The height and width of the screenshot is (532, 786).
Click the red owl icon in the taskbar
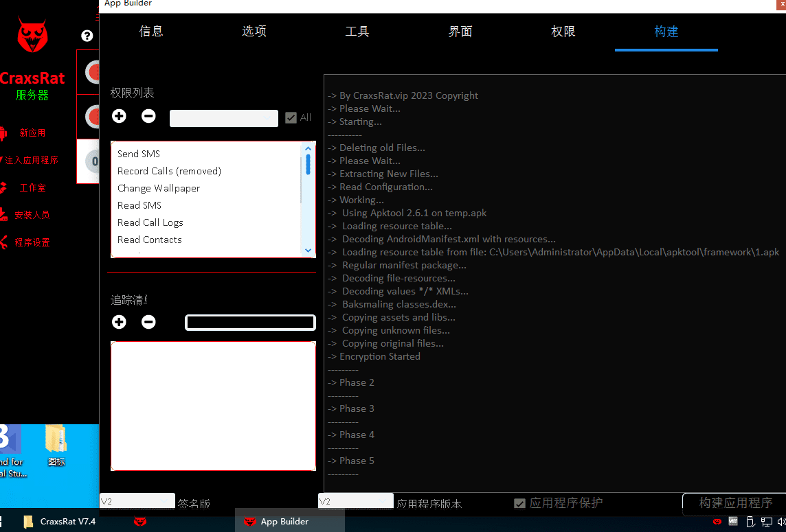click(140, 522)
